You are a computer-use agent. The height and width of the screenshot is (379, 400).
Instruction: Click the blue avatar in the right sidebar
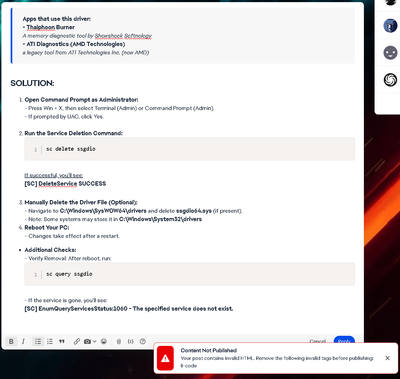[390, 26]
